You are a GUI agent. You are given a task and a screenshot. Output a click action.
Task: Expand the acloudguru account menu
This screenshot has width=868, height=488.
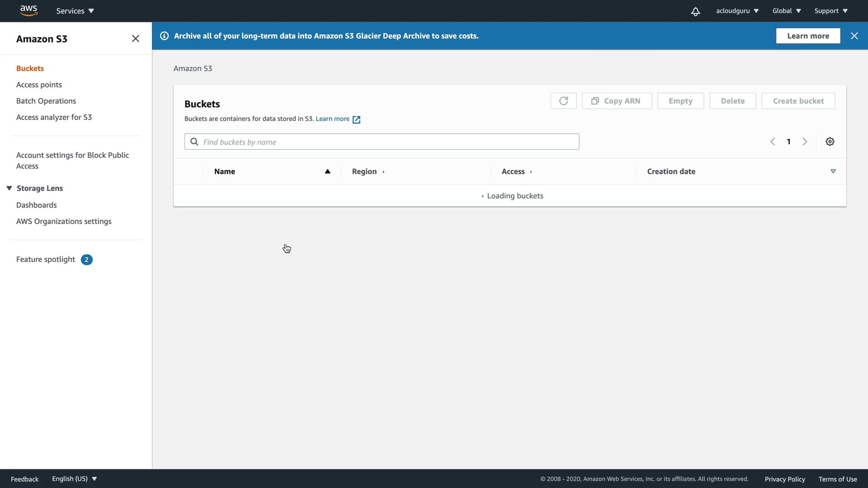(737, 11)
